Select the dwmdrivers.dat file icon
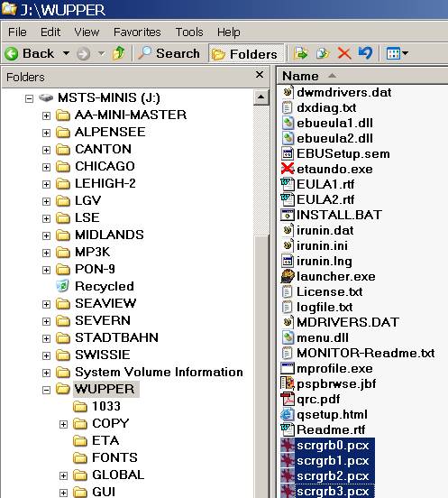Viewport: 448px width, 498px height. click(288, 92)
